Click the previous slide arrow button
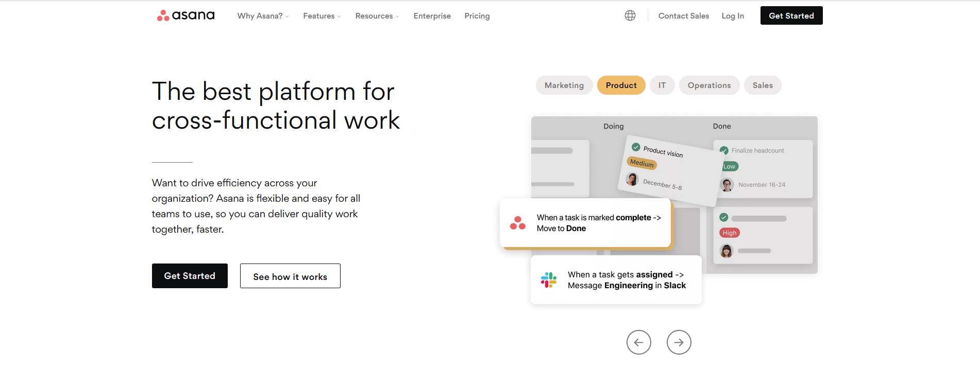 point(638,342)
